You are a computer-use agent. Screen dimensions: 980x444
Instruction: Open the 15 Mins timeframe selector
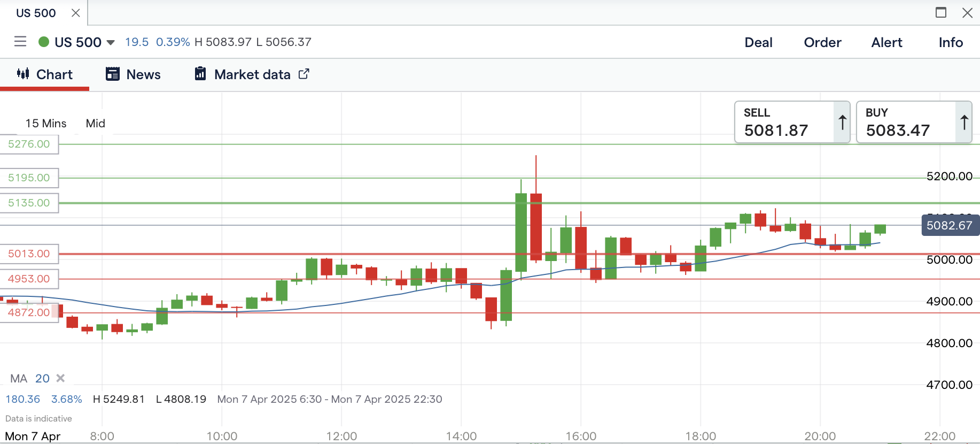pyautogui.click(x=46, y=124)
